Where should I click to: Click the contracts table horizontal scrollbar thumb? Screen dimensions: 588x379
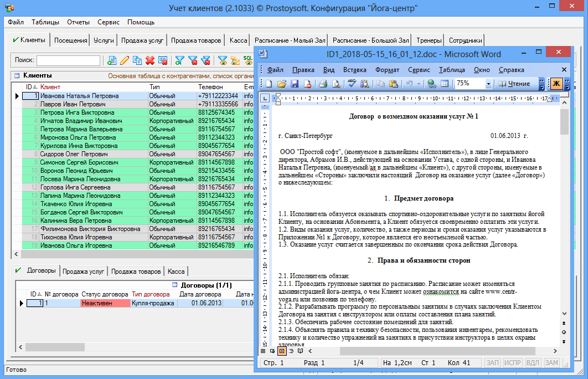(x=55, y=347)
